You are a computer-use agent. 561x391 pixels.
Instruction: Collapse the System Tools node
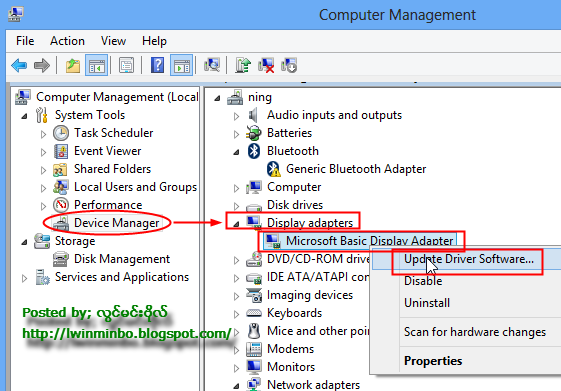coord(24,116)
